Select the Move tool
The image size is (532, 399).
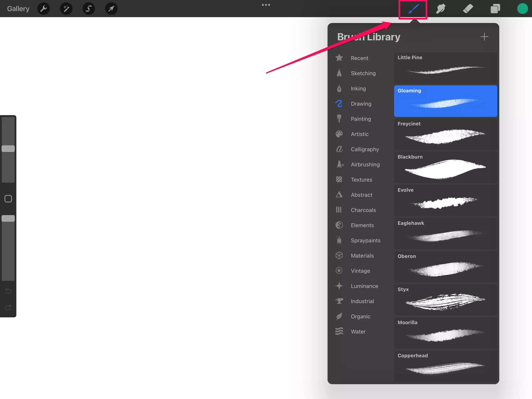[111, 8]
